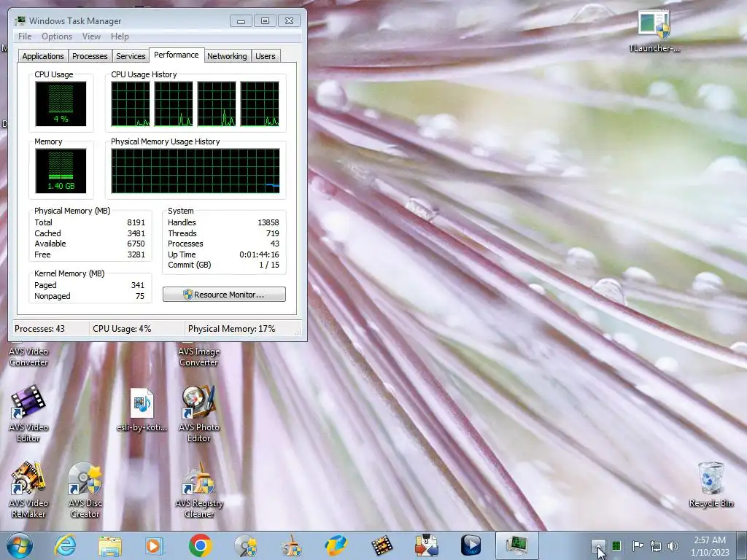747x560 pixels.
Task: Select the Cached memory value 3481
Action: (136, 233)
